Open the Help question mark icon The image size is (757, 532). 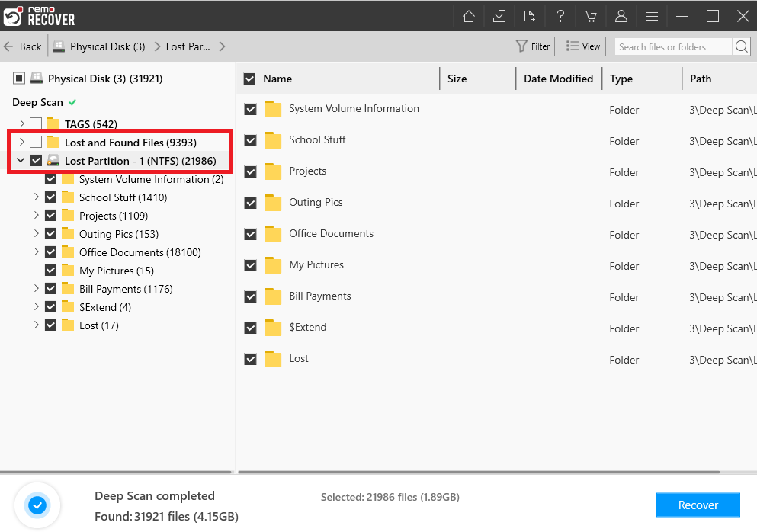click(560, 17)
